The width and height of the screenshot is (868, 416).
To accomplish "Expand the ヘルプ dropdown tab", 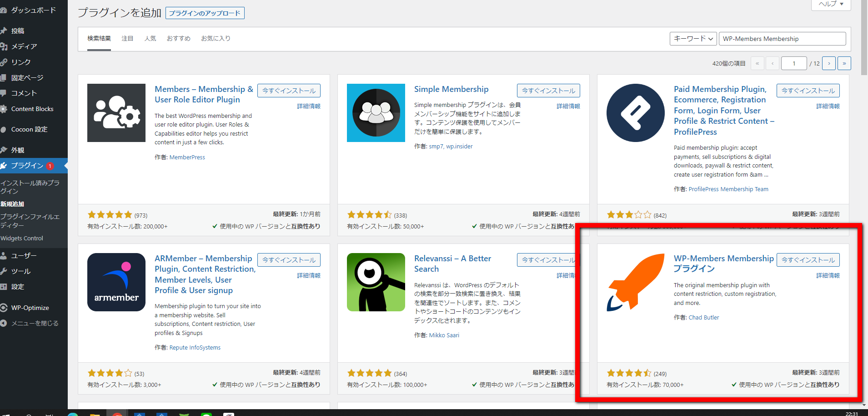I will pyautogui.click(x=831, y=4).
